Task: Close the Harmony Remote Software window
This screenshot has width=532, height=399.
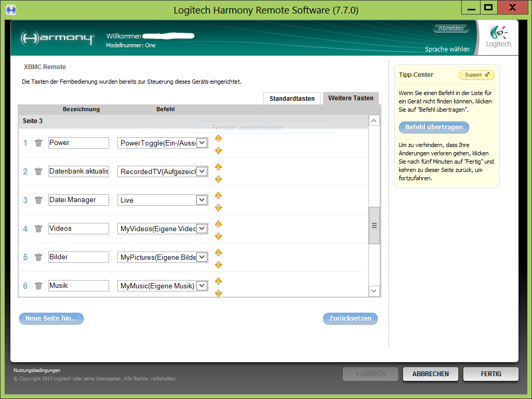Action: pyautogui.click(x=512, y=7)
